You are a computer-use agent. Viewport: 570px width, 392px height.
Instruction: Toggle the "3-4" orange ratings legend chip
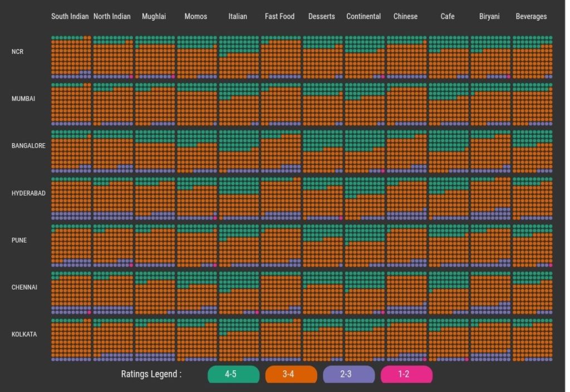291,374
